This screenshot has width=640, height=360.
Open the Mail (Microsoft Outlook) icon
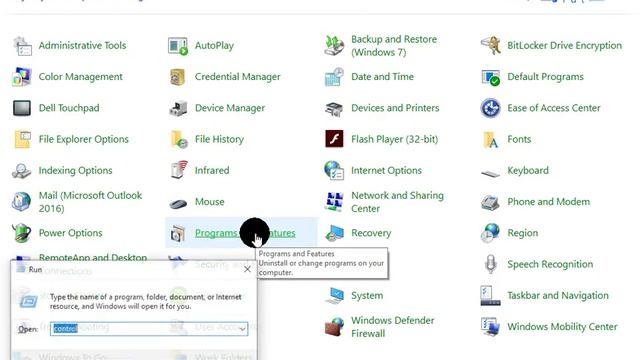click(x=21, y=202)
